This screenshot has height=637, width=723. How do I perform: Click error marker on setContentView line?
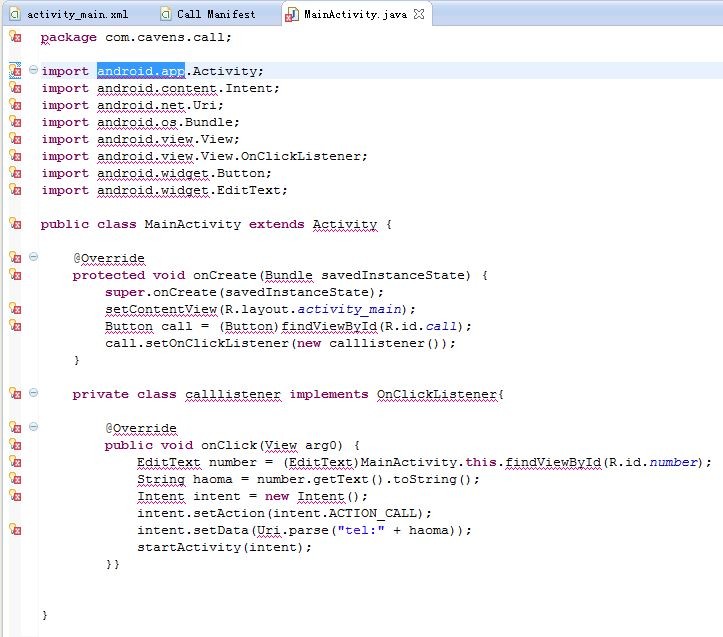click(15, 309)
